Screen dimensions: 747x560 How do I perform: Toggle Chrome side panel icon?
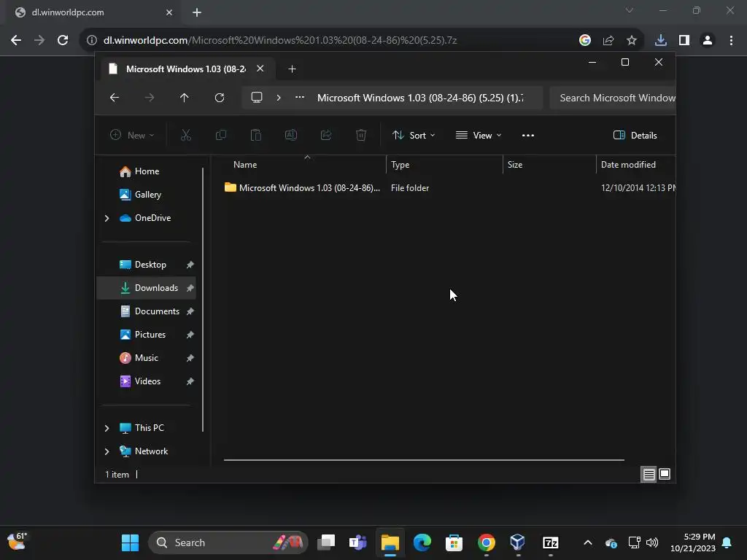pos(684,41)
